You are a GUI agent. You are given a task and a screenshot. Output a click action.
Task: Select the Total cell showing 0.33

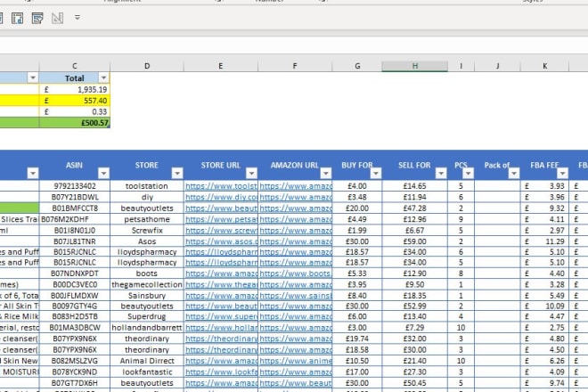(x=75, y=111)
